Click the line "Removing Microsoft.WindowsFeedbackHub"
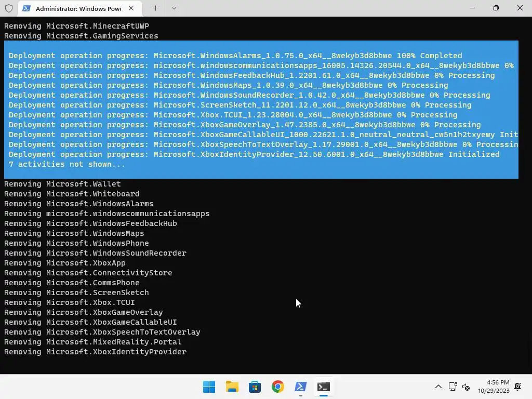 click(x=90, y=223)
